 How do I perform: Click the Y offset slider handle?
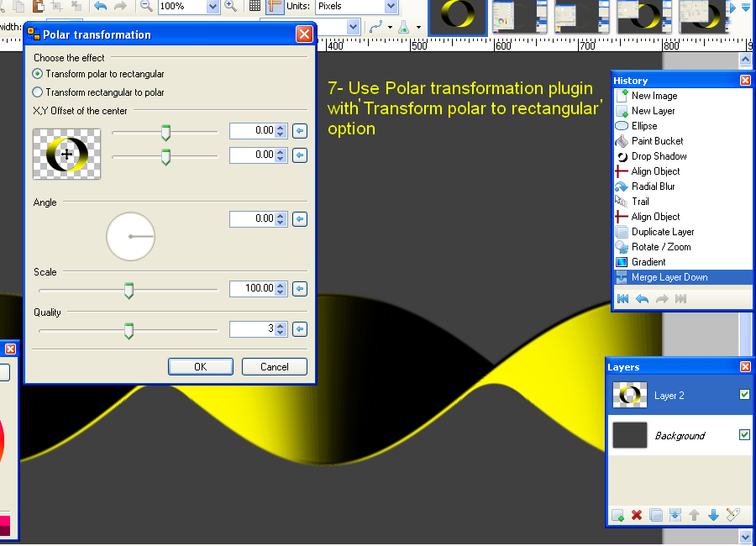(165, 157)
